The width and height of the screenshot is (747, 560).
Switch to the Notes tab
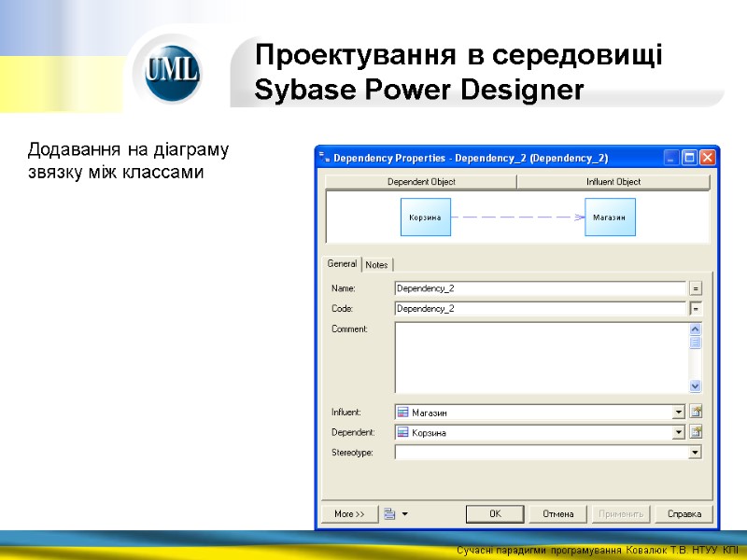coord(377,264)
